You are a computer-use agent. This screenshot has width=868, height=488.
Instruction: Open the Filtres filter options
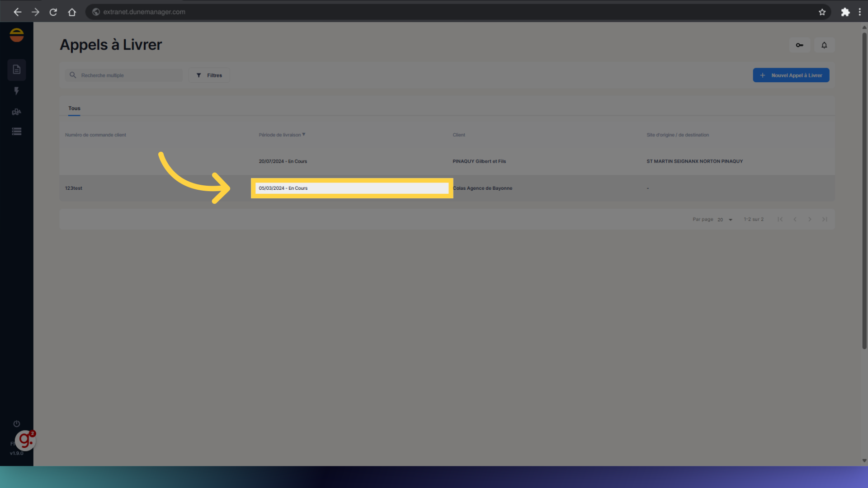click(x=209, y=75)
